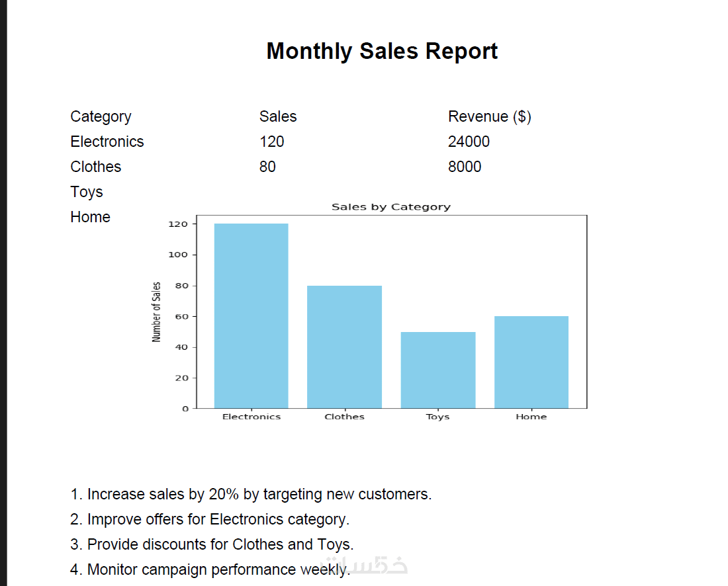The width and height of the screenshot is (728, 586).
Task: Click the Sales column header in the table
Action: (278, 116)
